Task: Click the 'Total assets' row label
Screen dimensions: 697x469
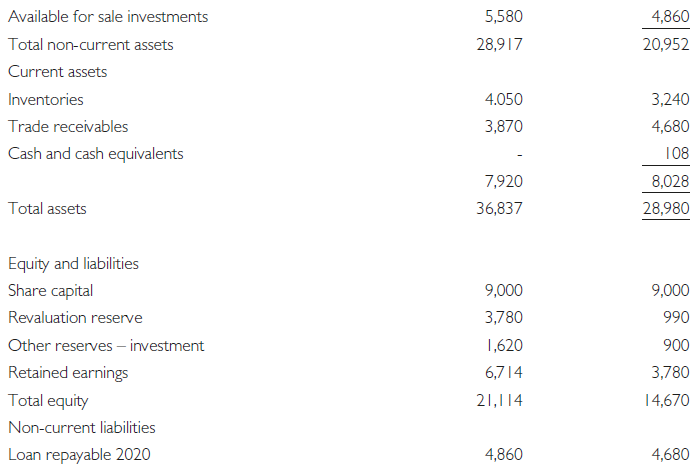Action: (x=47, y=209)
